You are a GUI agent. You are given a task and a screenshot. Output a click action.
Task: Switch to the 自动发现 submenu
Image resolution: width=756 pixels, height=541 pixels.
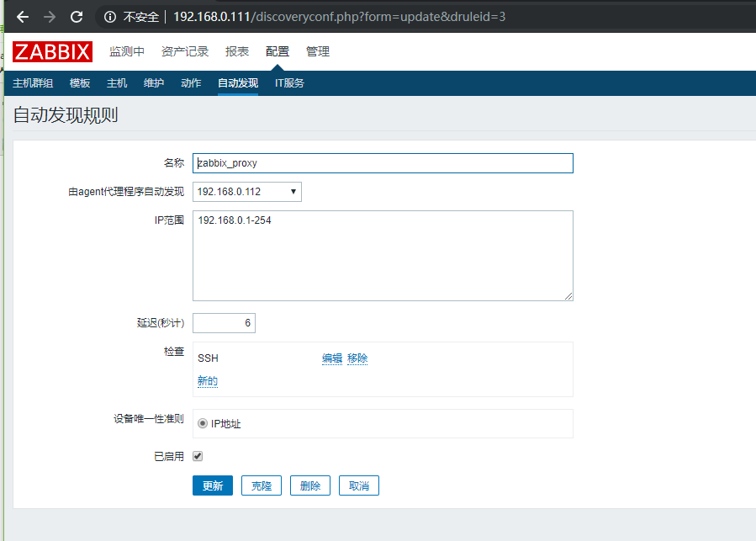point(238,83)
